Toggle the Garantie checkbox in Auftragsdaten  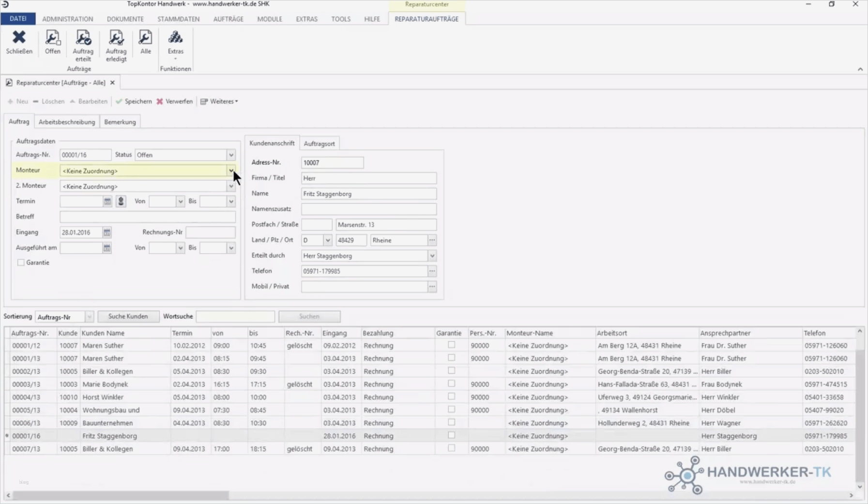coord(21,262)
